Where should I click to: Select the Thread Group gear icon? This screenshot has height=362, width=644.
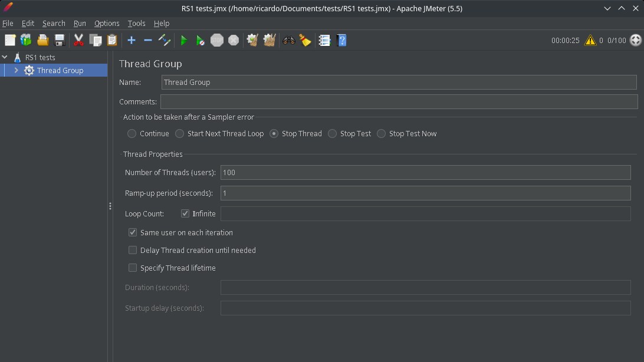(29, 70)
